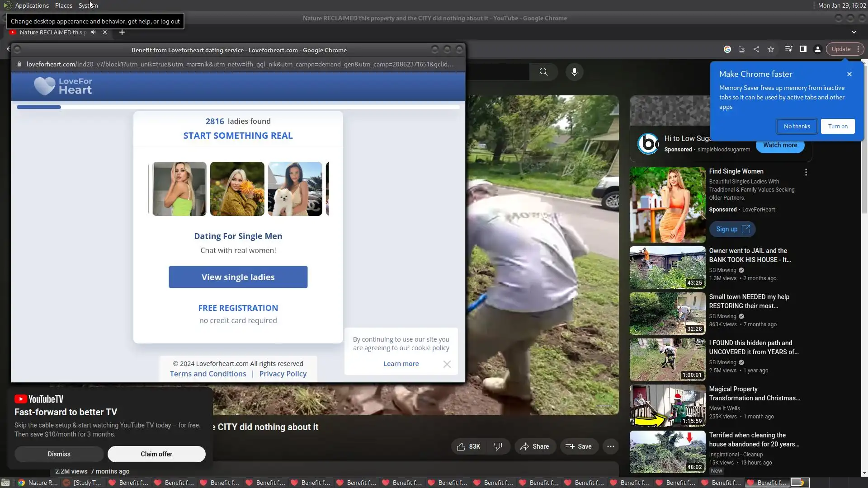Open options menu for Find Single Women ad
This screenshot has height=488, width=868.
806,172
